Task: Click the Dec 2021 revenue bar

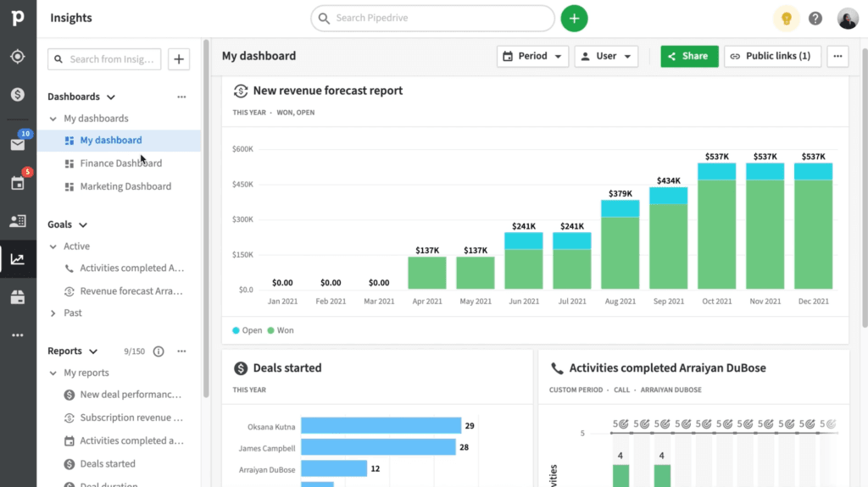Action: point(813,226)
